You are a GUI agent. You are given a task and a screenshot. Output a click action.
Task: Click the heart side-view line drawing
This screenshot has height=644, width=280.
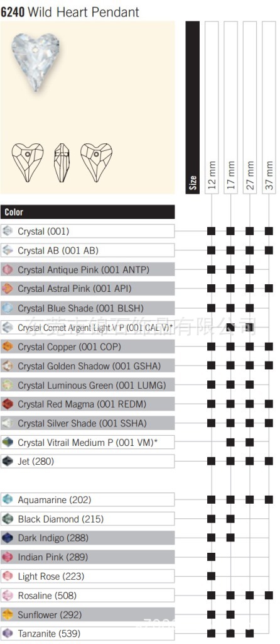click(62, 163)
